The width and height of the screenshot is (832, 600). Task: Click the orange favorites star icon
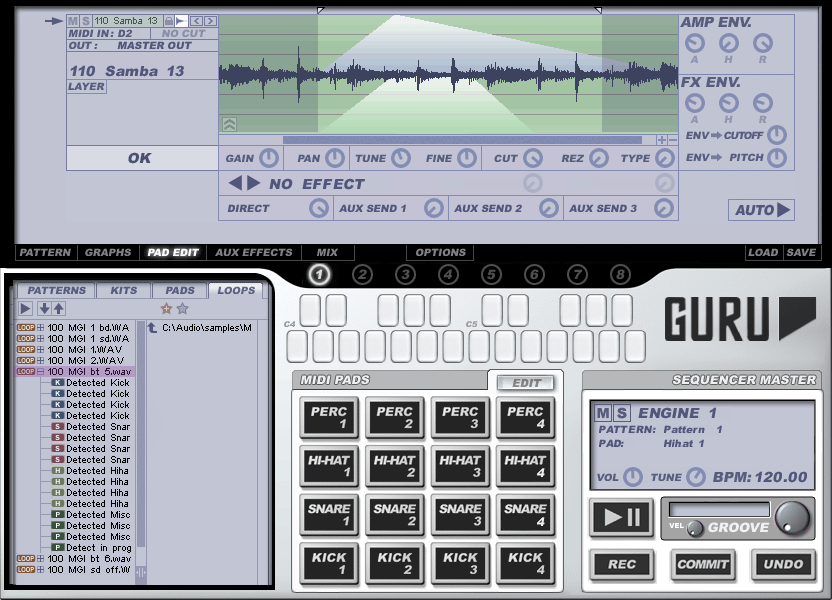pos(166,308)
